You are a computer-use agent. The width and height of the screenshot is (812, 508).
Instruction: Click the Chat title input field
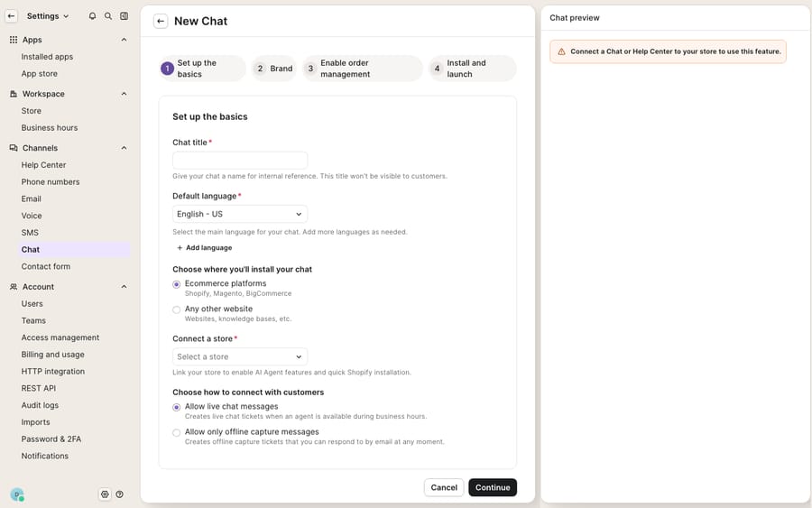(x=240, y=160)
